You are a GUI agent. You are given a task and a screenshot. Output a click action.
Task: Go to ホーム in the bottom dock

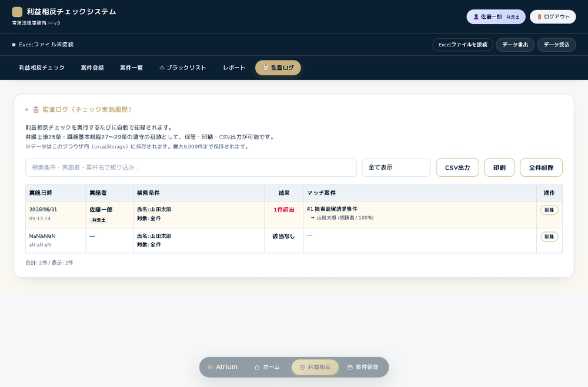click(267, 367)
